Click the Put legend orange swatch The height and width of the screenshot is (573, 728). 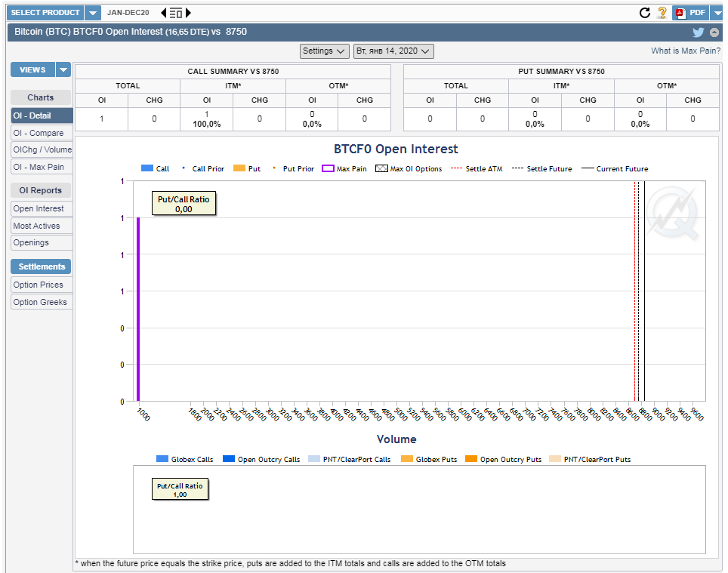[239, 168]
